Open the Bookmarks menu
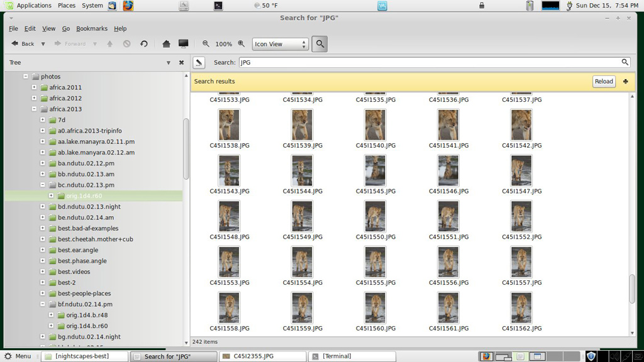 coord(92,28)
